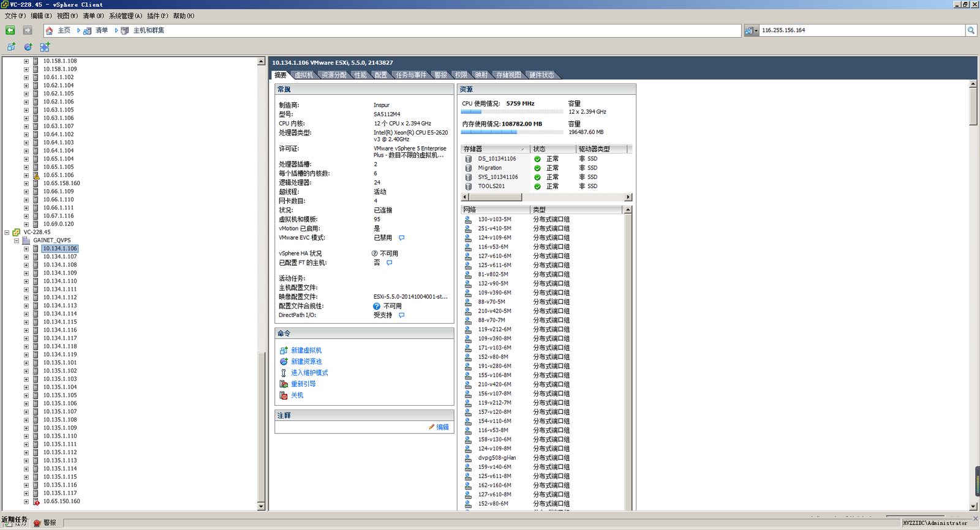980x530 pixels.
Task: Click network icon for dvpg508-gHan
Action: pos(468,458)
